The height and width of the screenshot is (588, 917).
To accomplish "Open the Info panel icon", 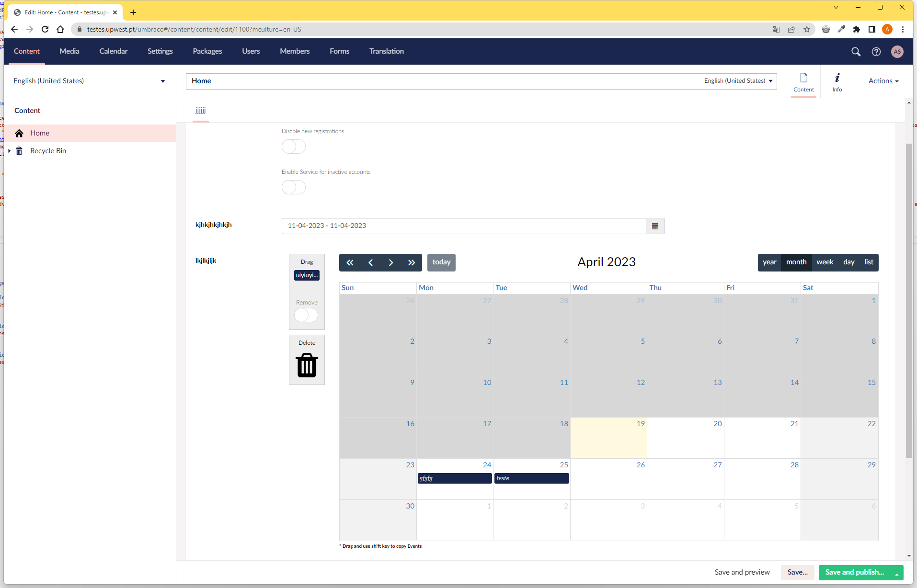I will pos(837,81).
